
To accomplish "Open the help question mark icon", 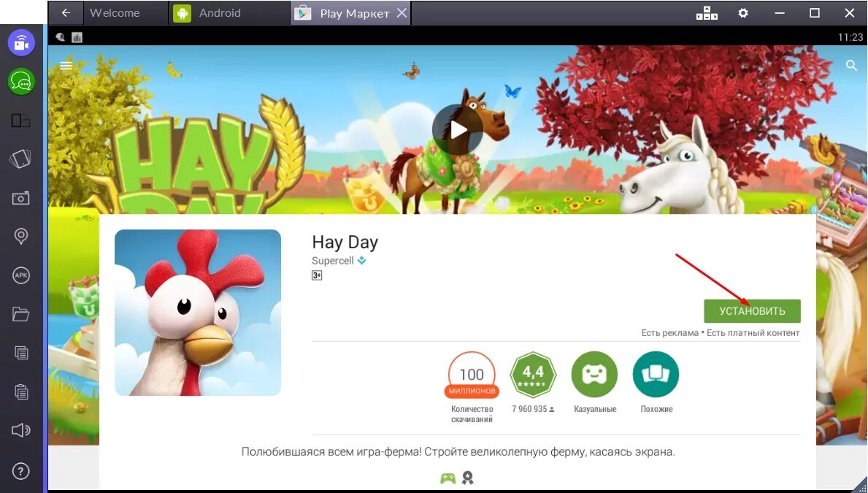I will tap(21, 471).
